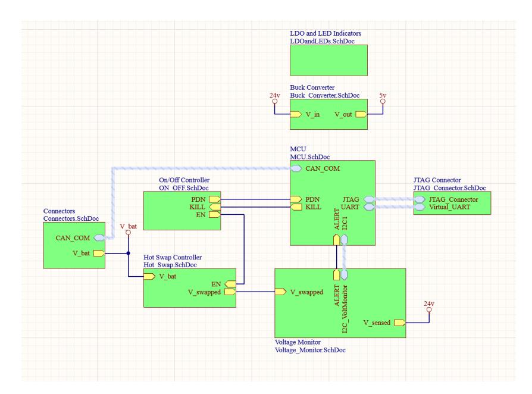532x394 pixels.
Task: Click the V_bat power port symbol
Action: [128, 233]
